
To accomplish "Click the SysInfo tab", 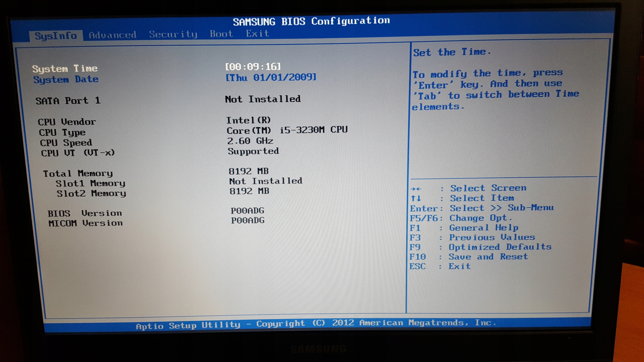I will (x=56, y=36).
